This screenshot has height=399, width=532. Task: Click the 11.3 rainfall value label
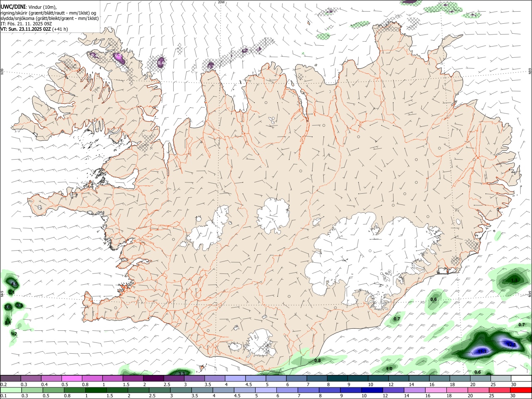point(482,352)
